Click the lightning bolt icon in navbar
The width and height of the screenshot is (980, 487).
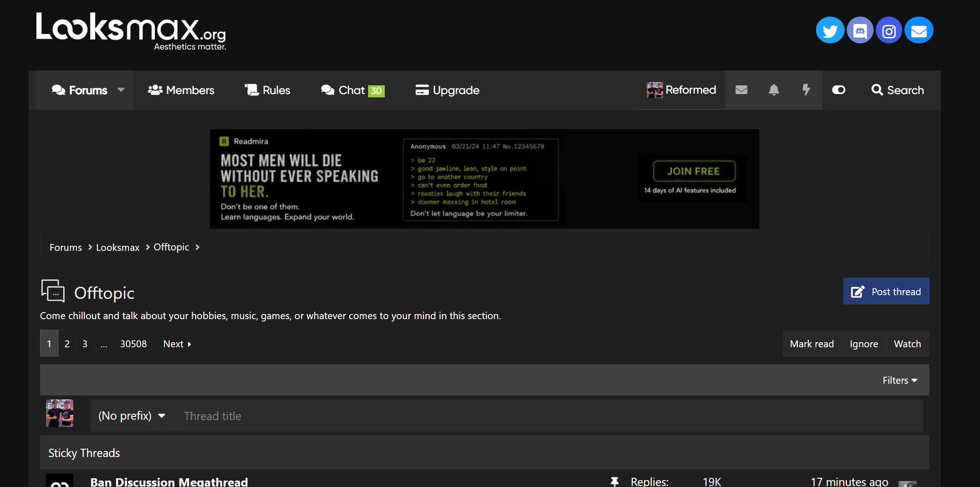806,90
